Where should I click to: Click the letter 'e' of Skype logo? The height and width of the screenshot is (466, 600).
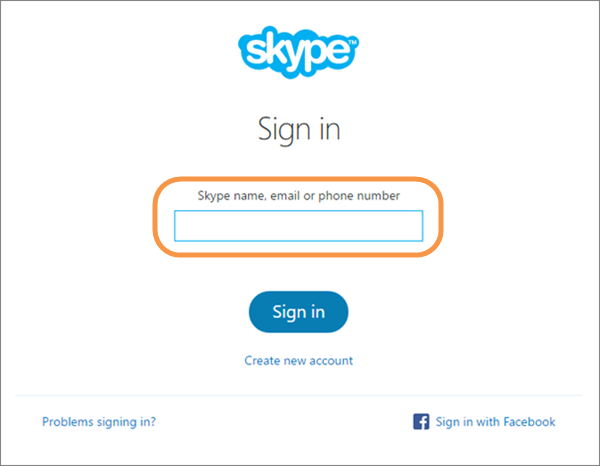coord(339,51)
